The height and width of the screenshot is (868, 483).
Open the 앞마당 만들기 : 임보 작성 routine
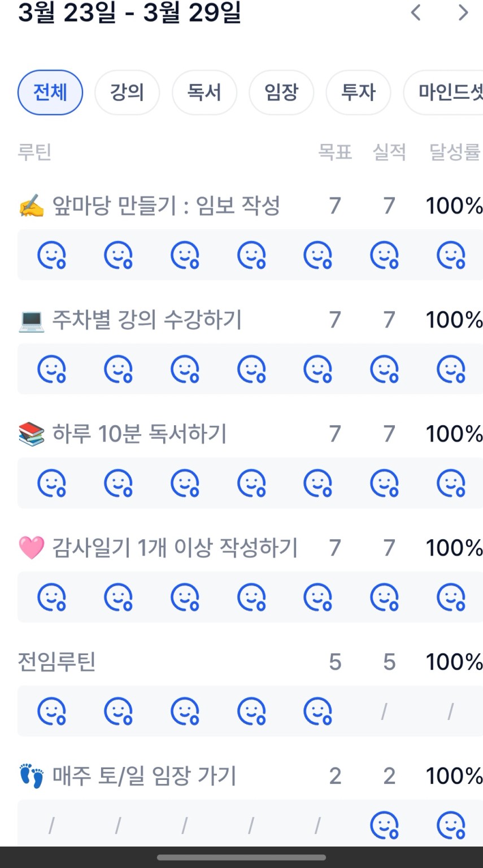pyautogui.click(x=166, y=206)
